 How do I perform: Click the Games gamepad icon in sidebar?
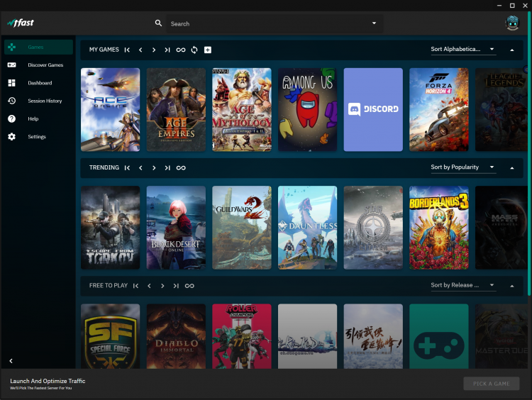[12, 47]
